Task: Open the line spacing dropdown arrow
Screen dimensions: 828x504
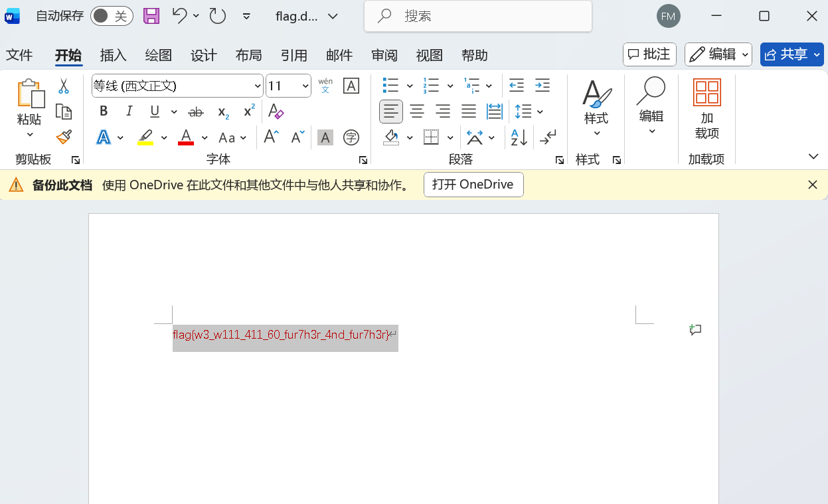Action: tap(540, 112)
